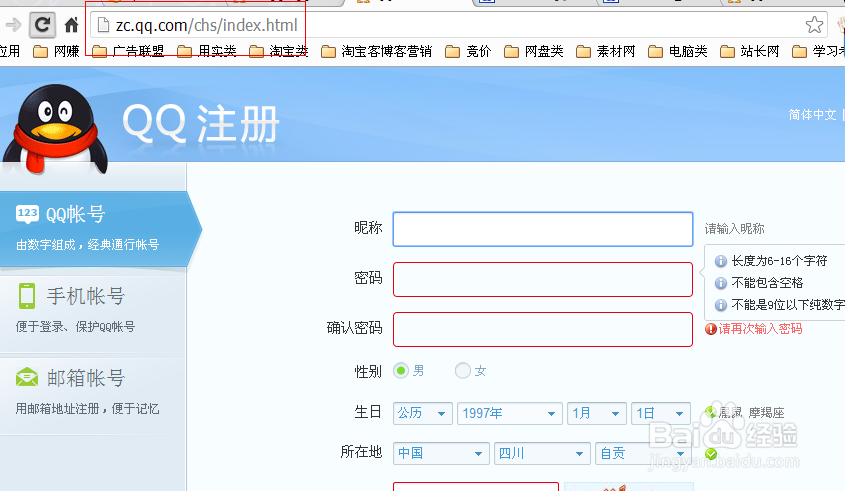The width and height of the screenshot is (845, 491).
Task: Open the 电脑类 bookmark folder
Action: click(677, 51)
